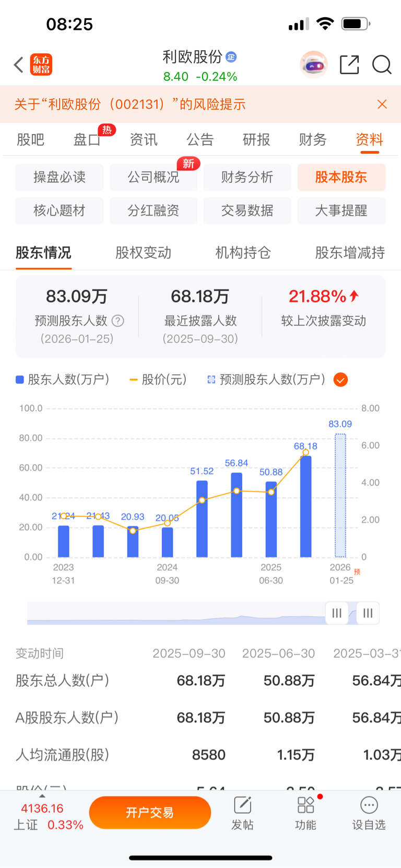The width and height of the screenshot is (401, 868).
Task: Expand the index ticker up arrow
Action: (x=42, y=796)
